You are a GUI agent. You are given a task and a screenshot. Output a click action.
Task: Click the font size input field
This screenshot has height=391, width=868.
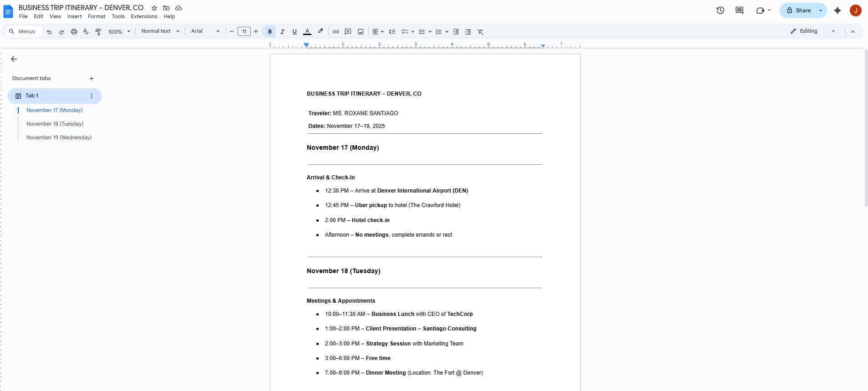pyautogui.click(x=244, y=32)
